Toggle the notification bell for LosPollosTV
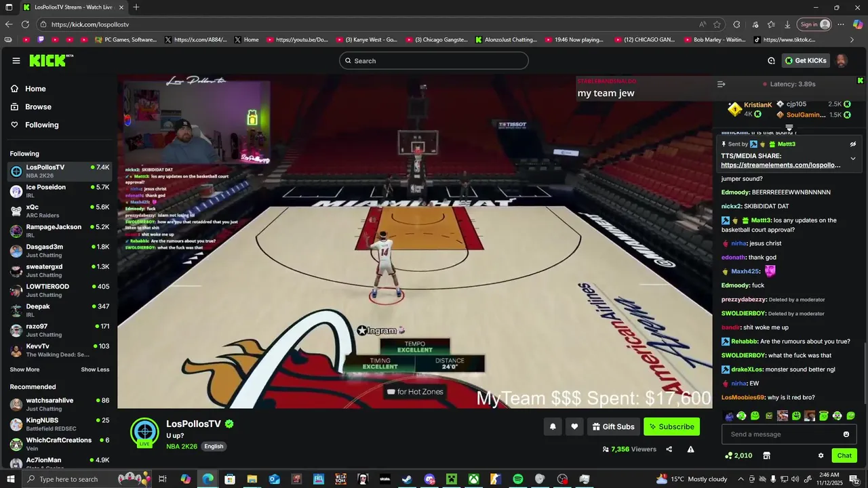 (553, 426)
